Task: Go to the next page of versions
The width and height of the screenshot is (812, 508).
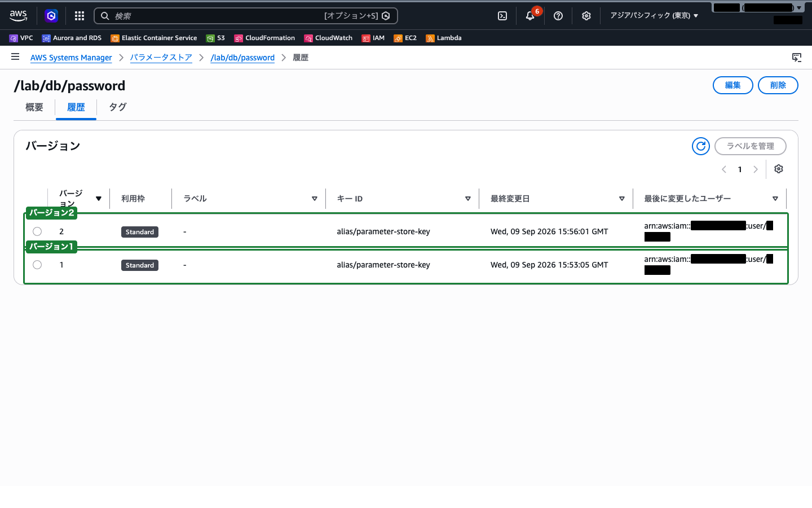Action: coord(756,169)
